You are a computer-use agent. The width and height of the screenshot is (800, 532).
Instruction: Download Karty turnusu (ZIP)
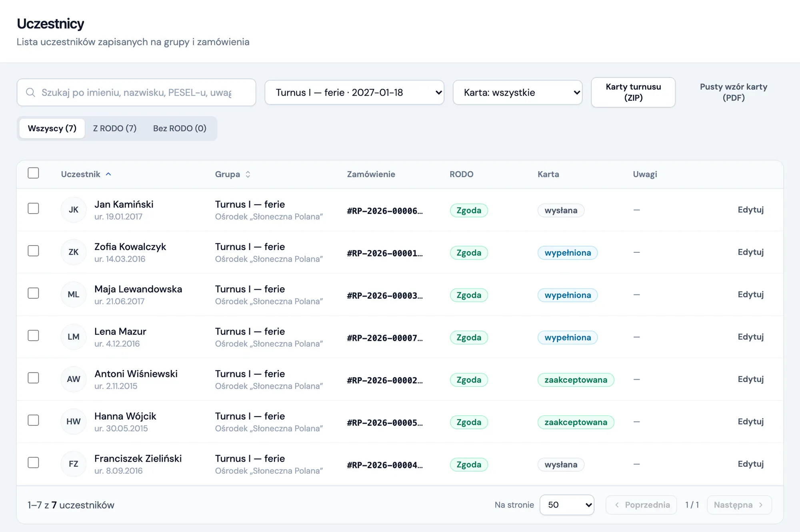[633, 92]
